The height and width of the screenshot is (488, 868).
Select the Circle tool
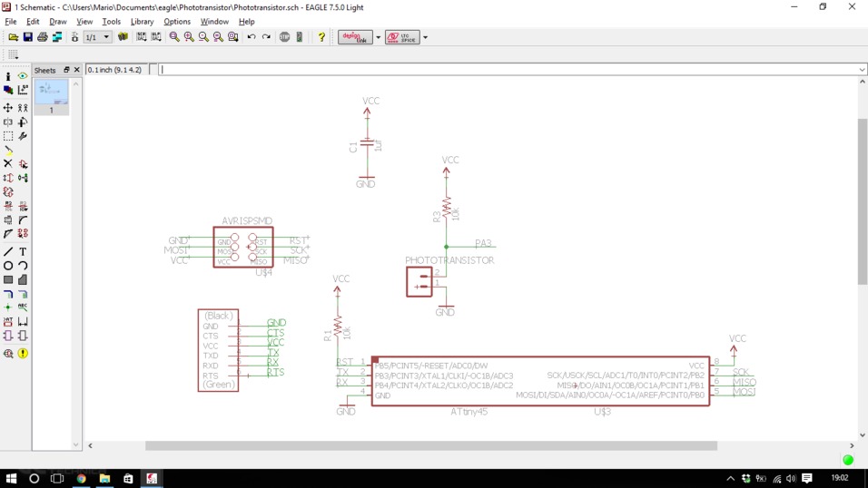tap(8, 266)
